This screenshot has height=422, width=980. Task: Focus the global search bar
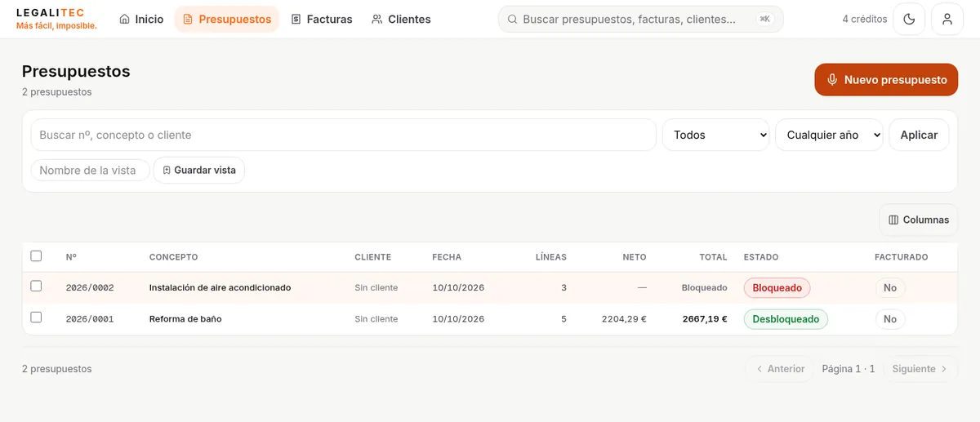(x=640, y=19)
